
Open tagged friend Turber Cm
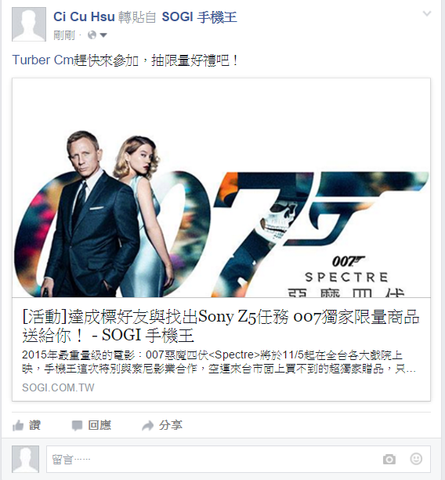pyautogui.click(x=43, y=60)
